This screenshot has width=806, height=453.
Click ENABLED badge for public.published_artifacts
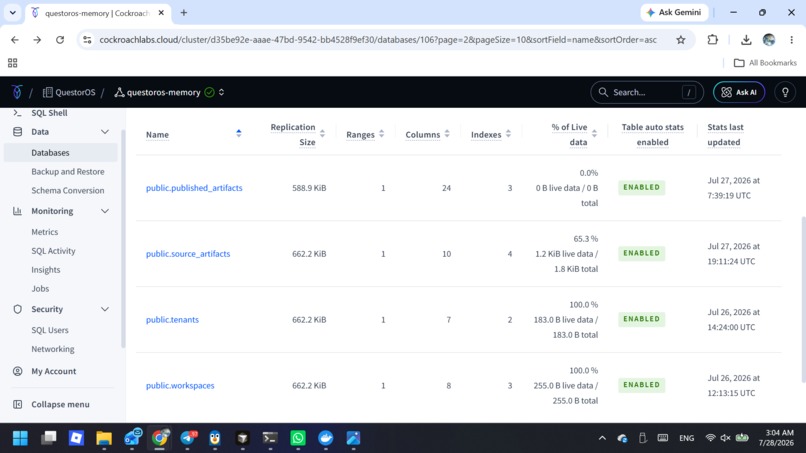[x=642, y=188]
